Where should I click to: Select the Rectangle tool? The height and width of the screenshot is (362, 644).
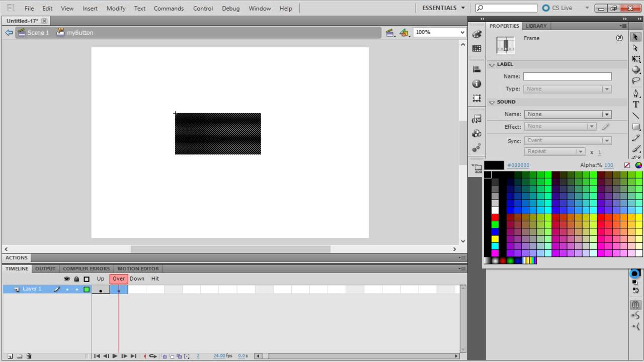(x=636, y=127)
